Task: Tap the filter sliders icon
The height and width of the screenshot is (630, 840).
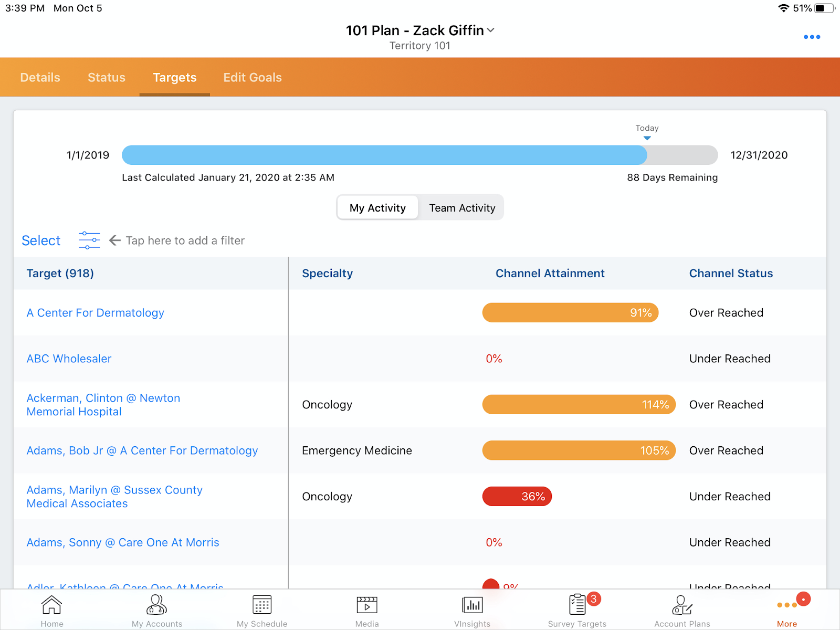Action: click(x=89, y=240)
